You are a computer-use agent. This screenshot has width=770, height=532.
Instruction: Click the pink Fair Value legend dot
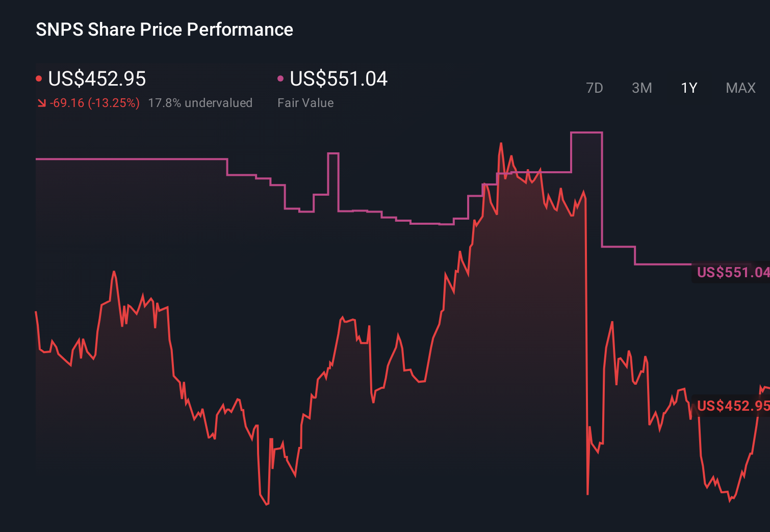click(x=280, y=78)
